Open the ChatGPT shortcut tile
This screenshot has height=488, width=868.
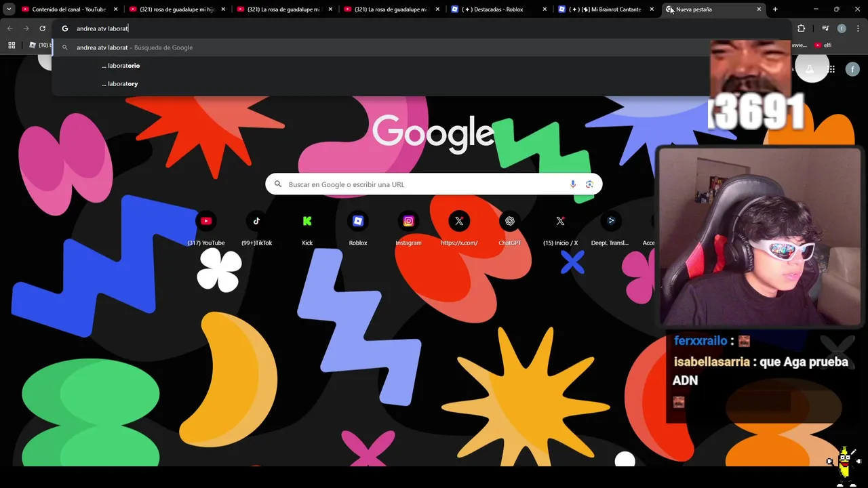click(510, 228)
